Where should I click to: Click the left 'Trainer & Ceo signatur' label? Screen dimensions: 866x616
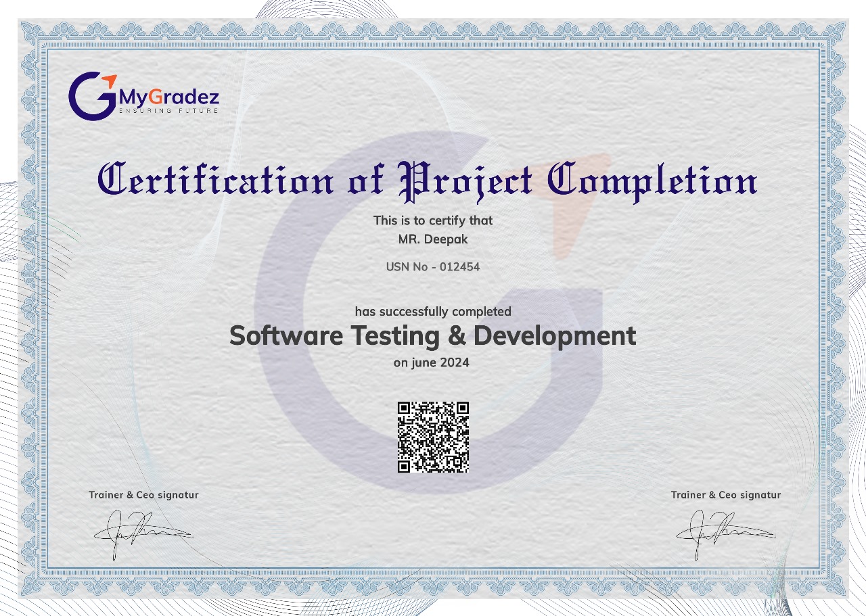143,495
